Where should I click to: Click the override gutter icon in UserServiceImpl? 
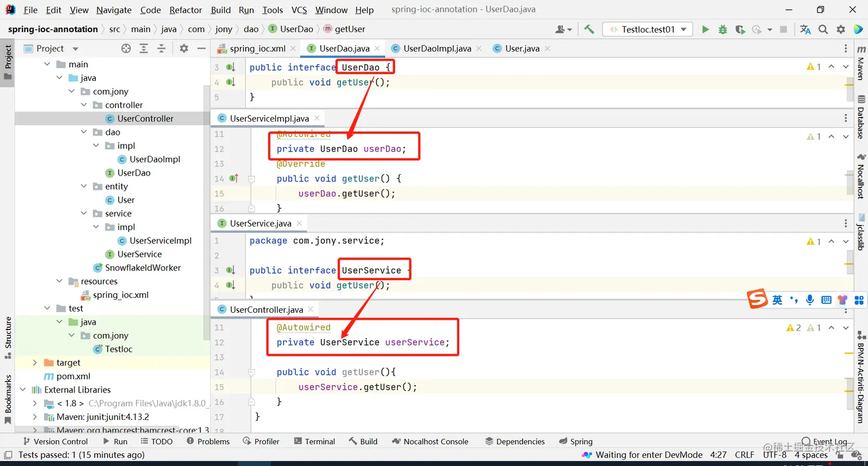[x=234, y=178]
